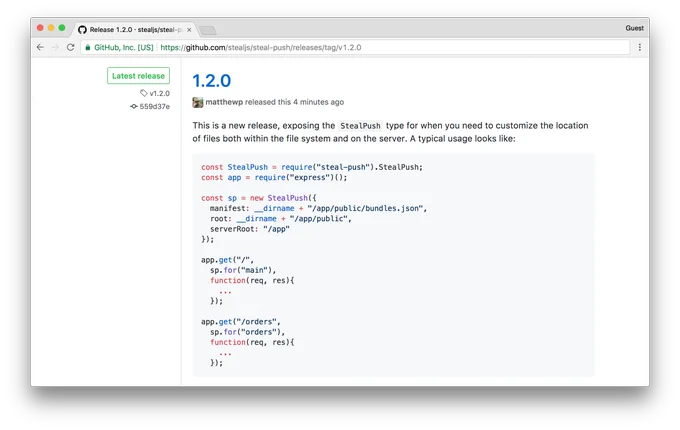
Task: Open a new tab with the blank tab button
Action: point(208,30)
